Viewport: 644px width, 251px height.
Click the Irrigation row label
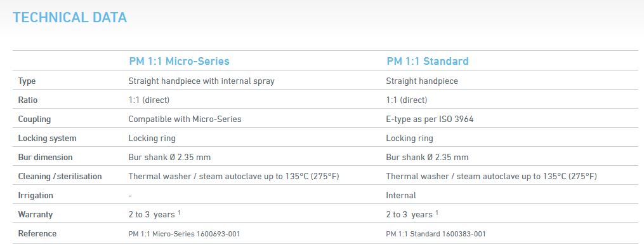(36, 196)
